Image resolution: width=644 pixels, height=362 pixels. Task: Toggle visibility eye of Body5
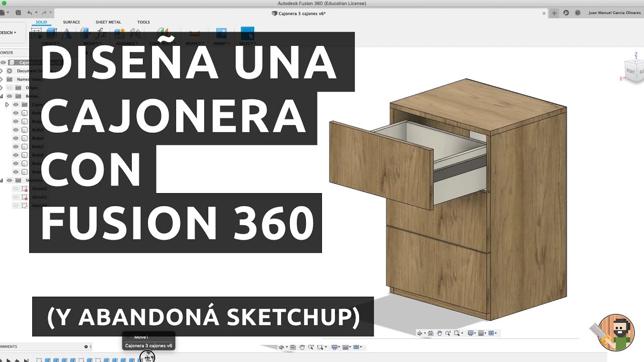(x=16, y=147)
